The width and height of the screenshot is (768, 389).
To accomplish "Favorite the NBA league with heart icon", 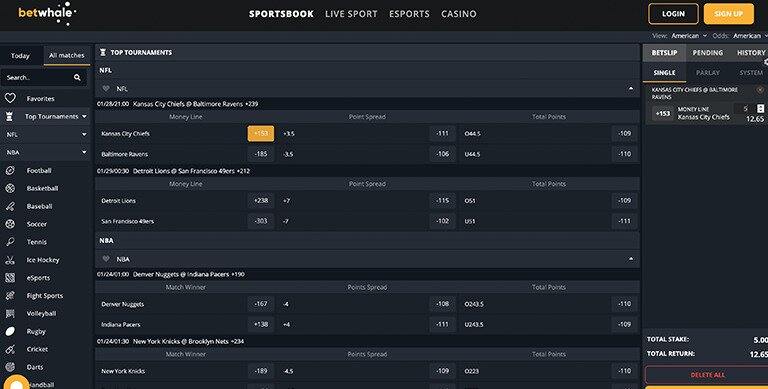I will click(x=105, y=259).
